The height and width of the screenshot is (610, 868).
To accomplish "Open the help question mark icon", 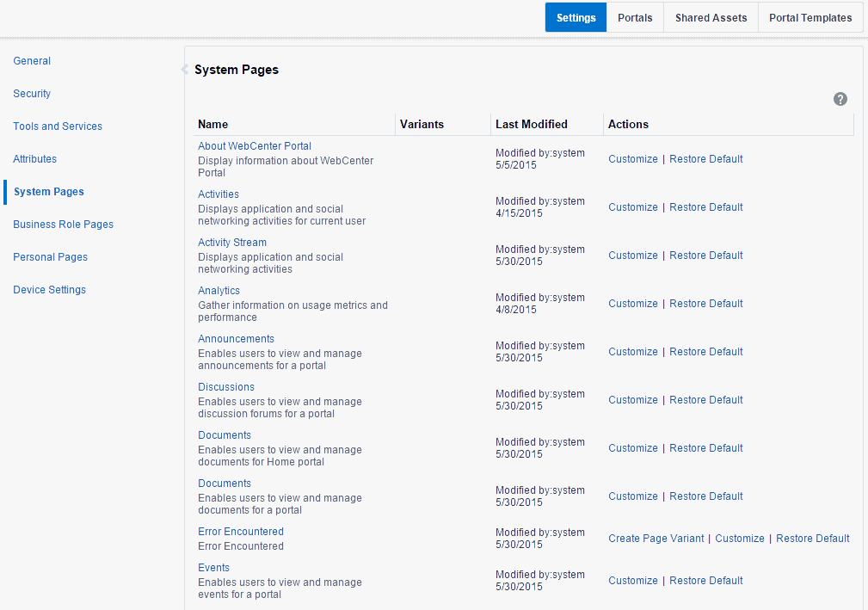I will (x=840, y=99).
